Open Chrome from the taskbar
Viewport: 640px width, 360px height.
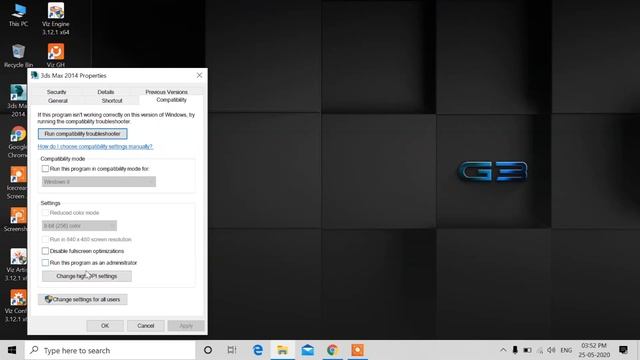[x=332, y=350]
